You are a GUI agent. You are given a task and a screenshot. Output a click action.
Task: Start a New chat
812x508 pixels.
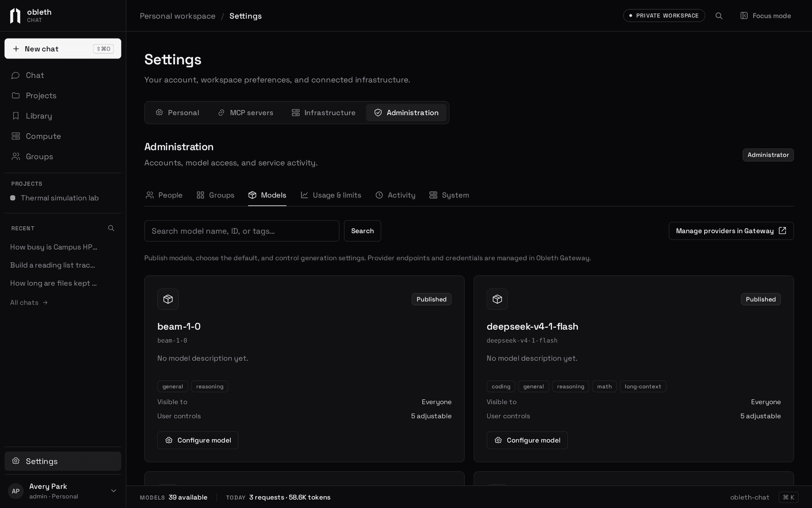(63, 49)
